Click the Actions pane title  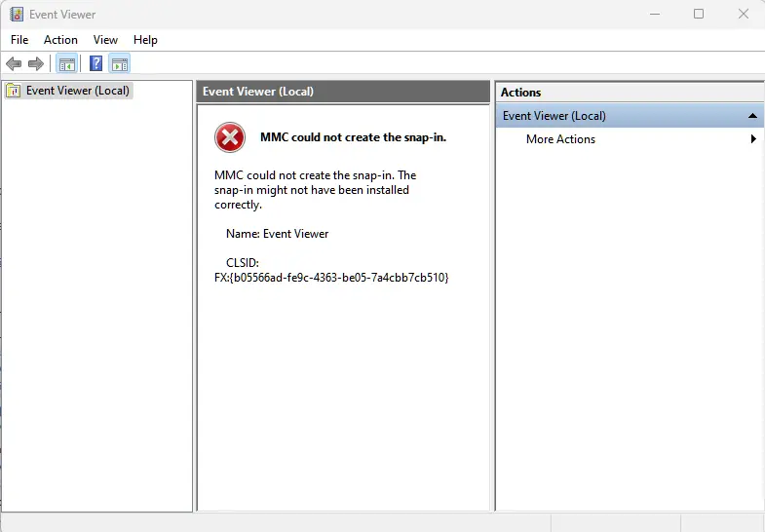520,93
